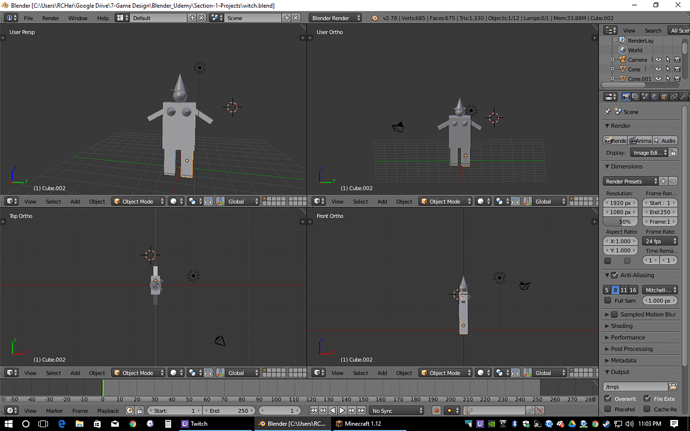Screen dimensions: 690x431
Task: Toggle File Extensions checkbox
Action: (646, 398)
